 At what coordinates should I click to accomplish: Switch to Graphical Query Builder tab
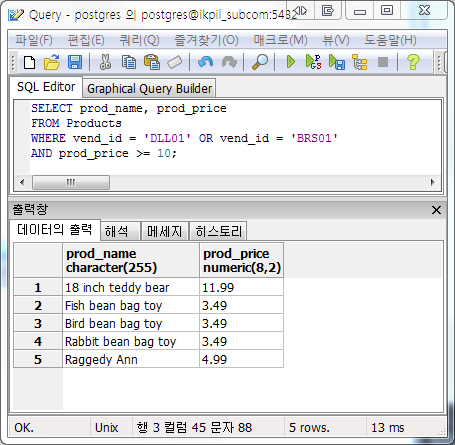tap(149, 89)
